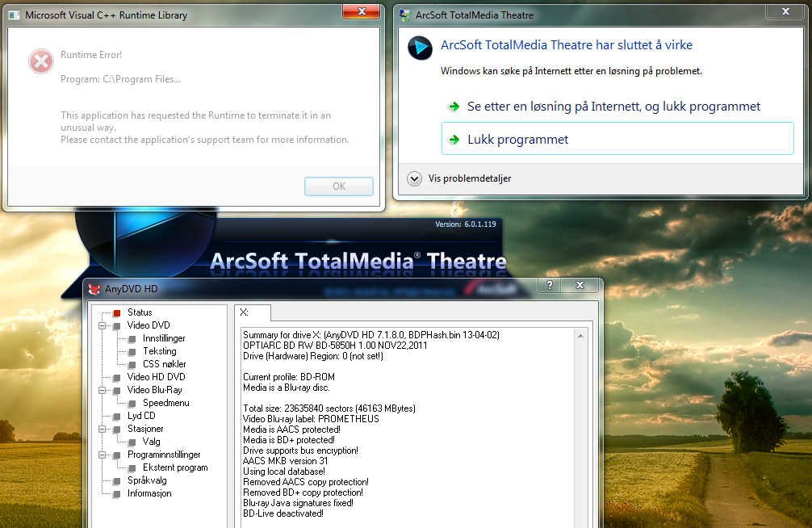The width and height of the screenshot is (812, 528).
Task: Select Teksting tree entry
Action: 160,351
